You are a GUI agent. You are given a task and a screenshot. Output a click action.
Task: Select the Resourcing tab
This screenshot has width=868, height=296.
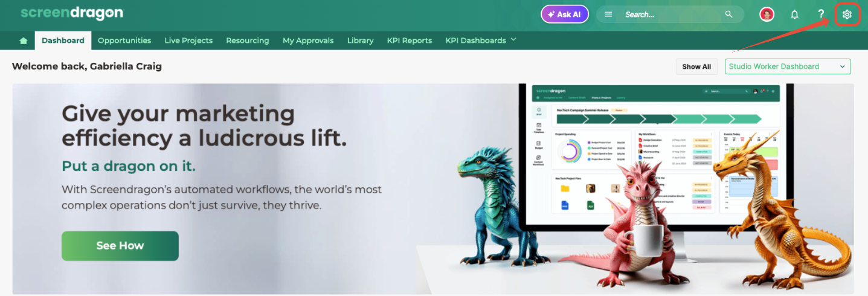click(247, 40)
